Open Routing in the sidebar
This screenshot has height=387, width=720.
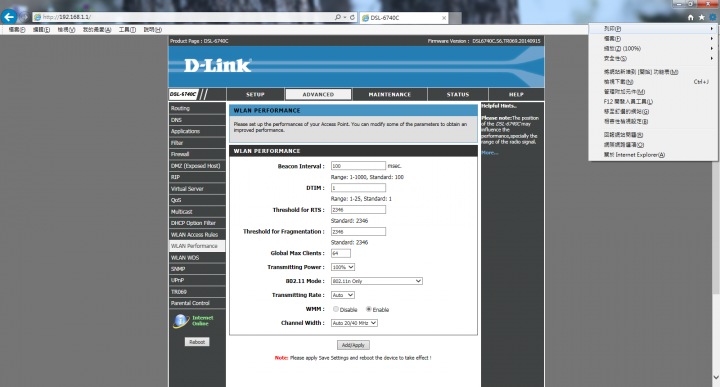(197, 108)
